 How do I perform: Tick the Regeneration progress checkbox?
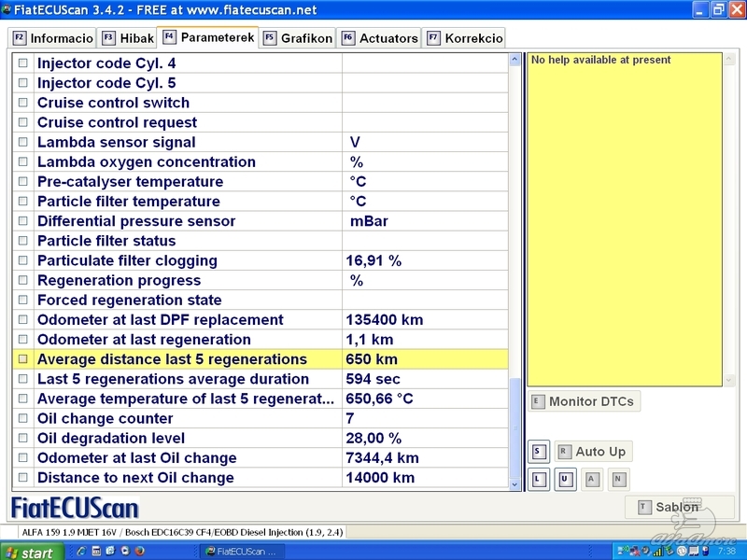[22, 281]
